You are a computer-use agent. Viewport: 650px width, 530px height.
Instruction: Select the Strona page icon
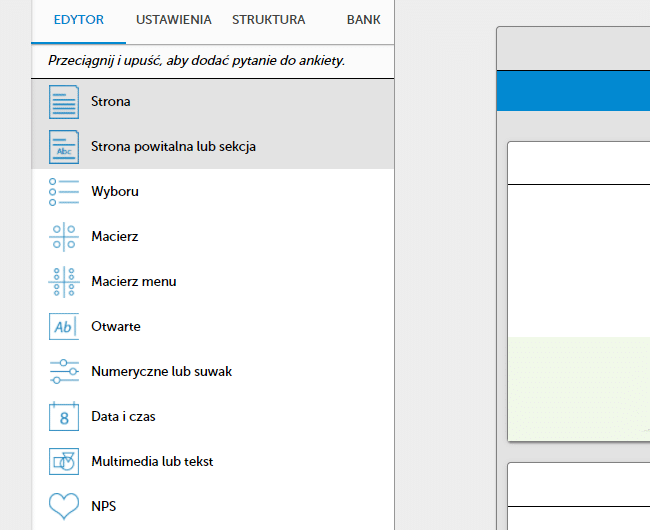coord(64,102)
